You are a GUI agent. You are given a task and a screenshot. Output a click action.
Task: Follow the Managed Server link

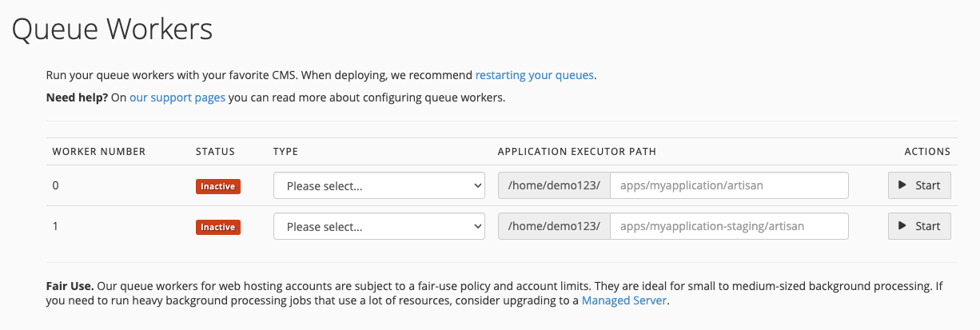tap(623, 300)
